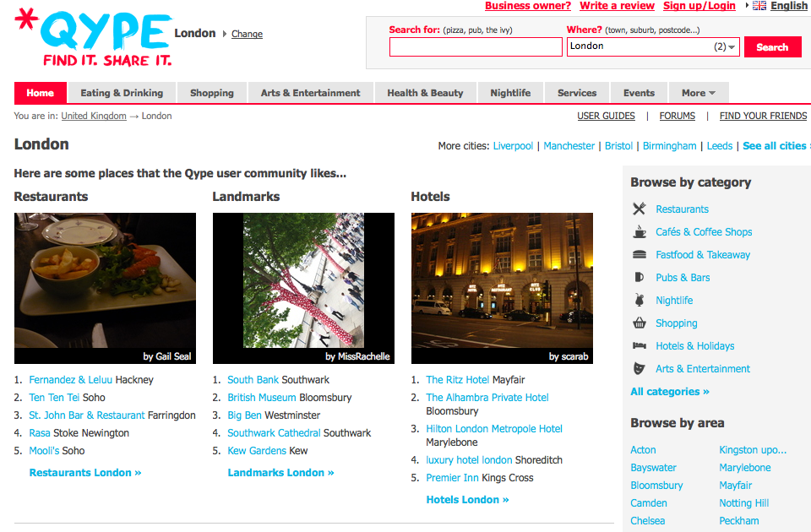Open the USER GUIDES link
811x532 pixels.
point(607,116)
